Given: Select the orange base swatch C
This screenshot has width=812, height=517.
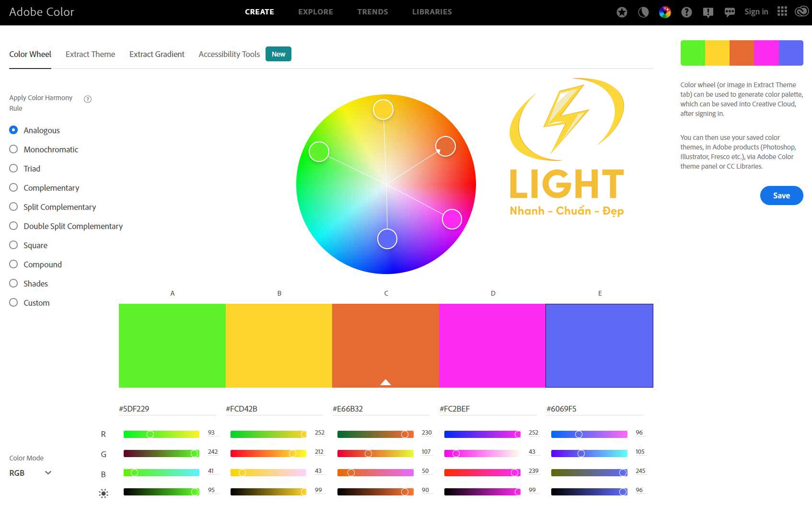Looking at the screenshot, I should click(385, 345).
